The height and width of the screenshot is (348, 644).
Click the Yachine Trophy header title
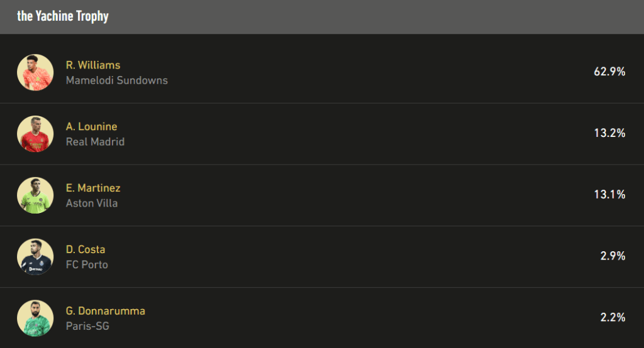pyautogui.click(x=63, y=16)
